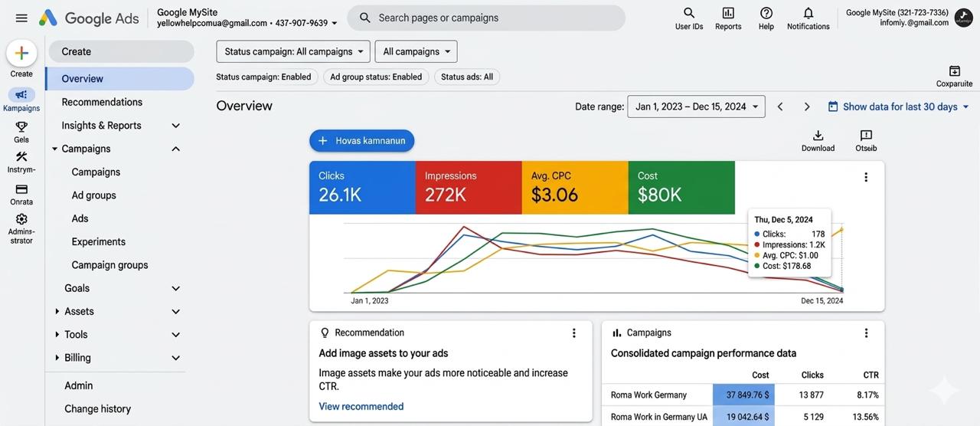This screenshot has height=426, width=980.
Task: Open Recommendation card three-dot menu
Action: 574,333
